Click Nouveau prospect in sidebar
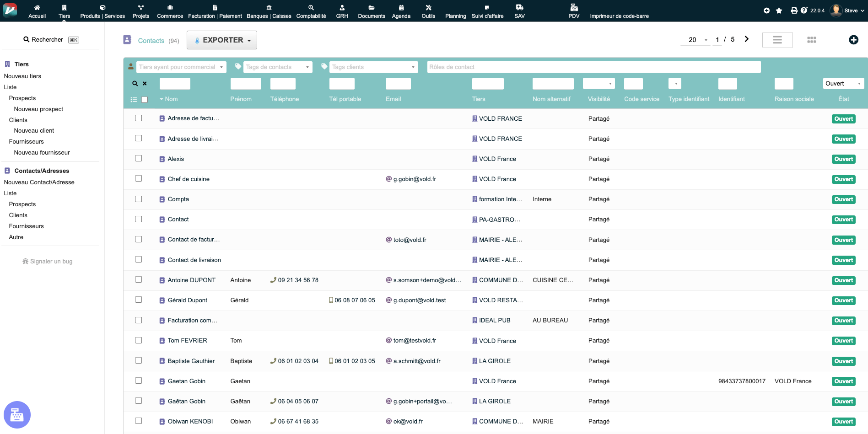This screenshot has height=434, width=868. (x=38, y=109)
